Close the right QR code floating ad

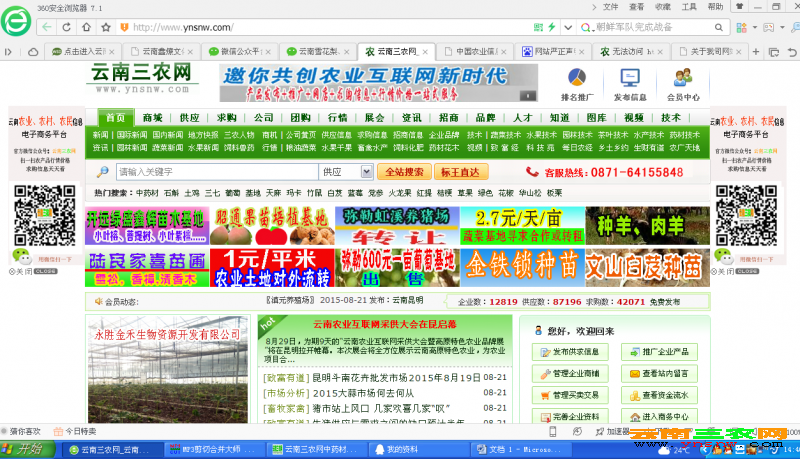pyautogui.click(x=735, y=271)
